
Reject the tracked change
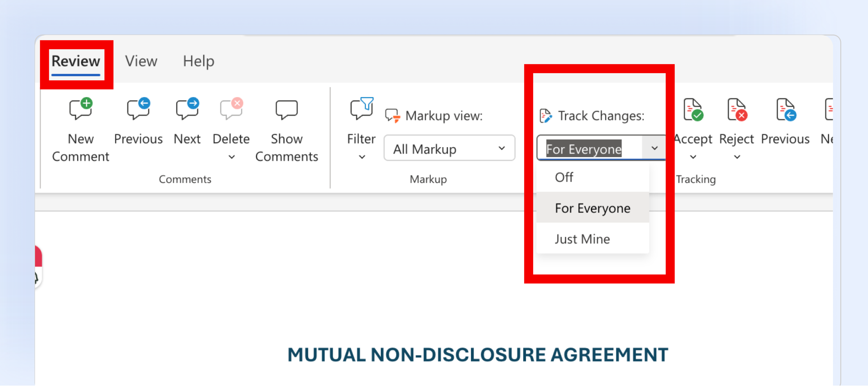(737, 121)
